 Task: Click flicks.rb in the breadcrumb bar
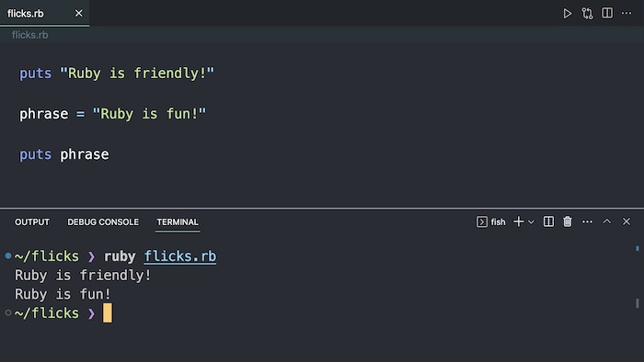tap(30, 35)
